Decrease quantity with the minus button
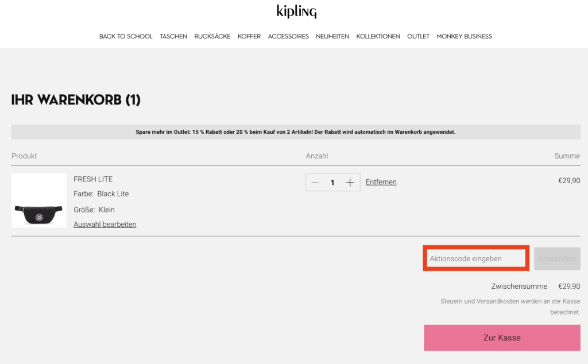 click(x=315, y=183)
